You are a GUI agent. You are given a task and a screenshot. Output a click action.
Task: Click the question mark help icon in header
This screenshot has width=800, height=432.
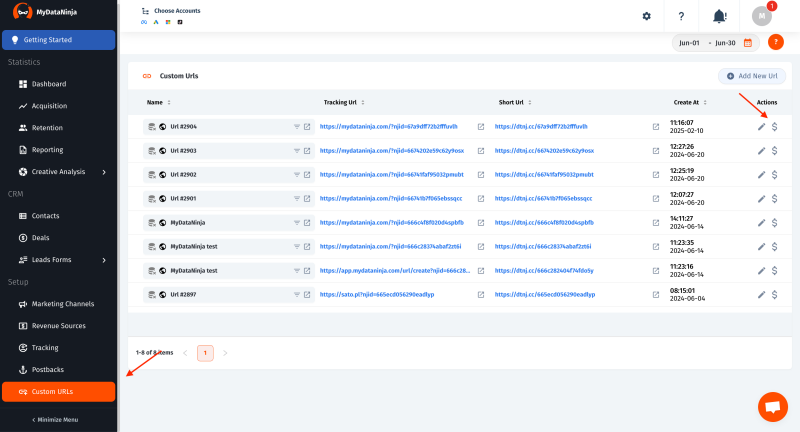click(681, 16)
